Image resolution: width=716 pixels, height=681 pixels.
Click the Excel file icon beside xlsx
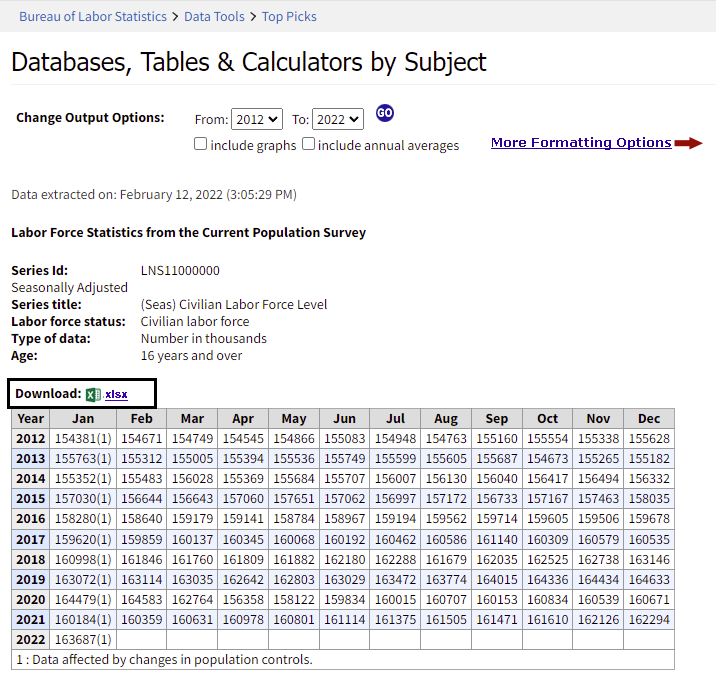(93, 394)
